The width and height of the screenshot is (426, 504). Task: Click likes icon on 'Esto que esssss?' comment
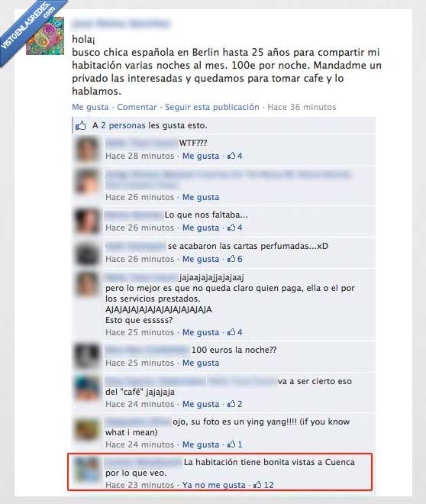point(235,332)
